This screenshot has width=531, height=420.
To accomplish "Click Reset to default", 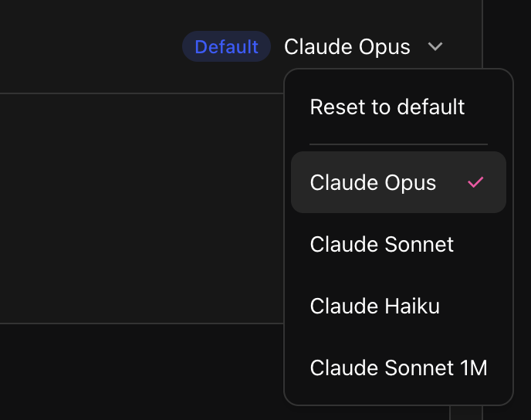I will (x=387, y=107).
